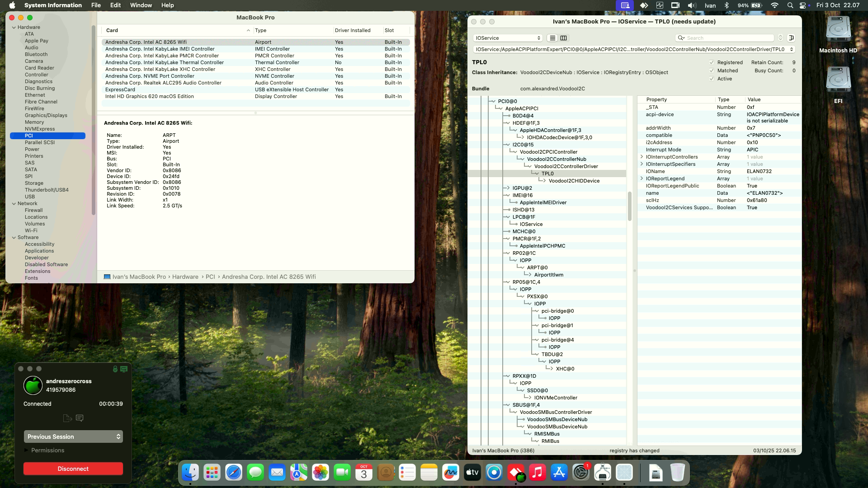Open Finder from the Dock

click(x=190, y=473)
